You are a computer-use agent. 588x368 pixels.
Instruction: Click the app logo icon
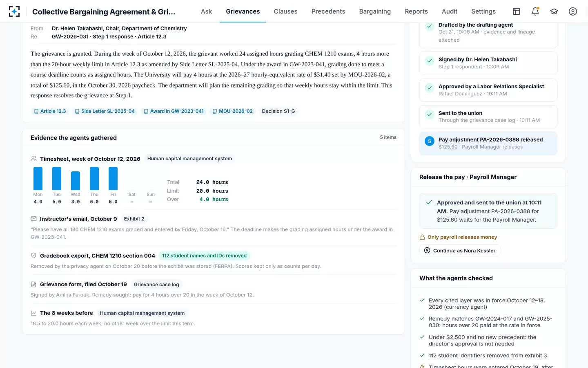coord(14,11)
